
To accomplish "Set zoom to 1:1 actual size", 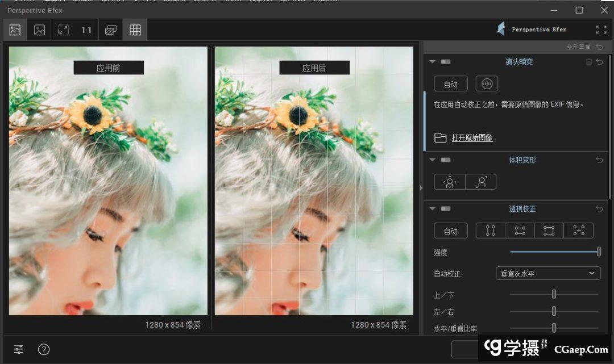I will coord(86,30).
